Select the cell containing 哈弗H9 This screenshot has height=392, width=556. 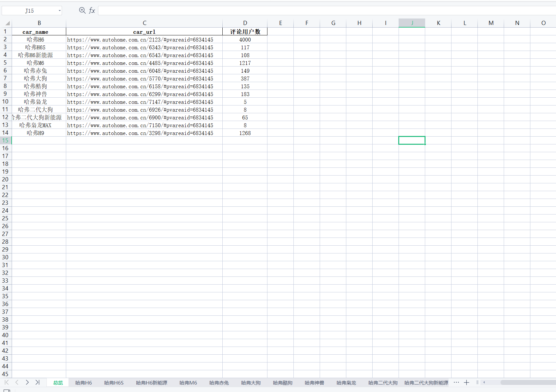39,133
